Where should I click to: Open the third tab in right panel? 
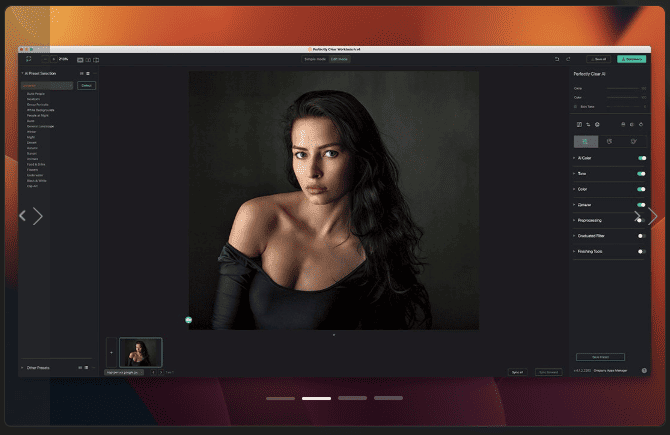tap(634, 141)
